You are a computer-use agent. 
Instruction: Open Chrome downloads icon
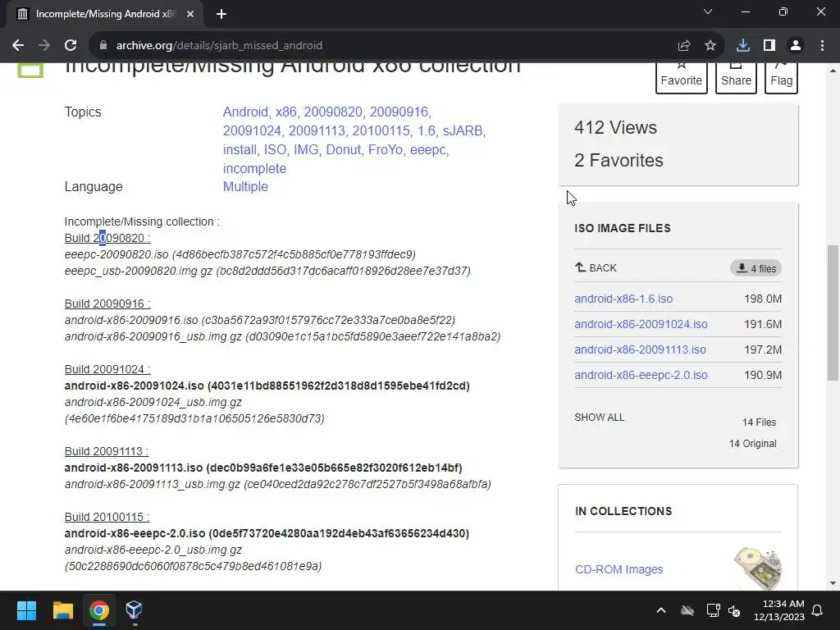pyautogui.click(x=743, y=46)
